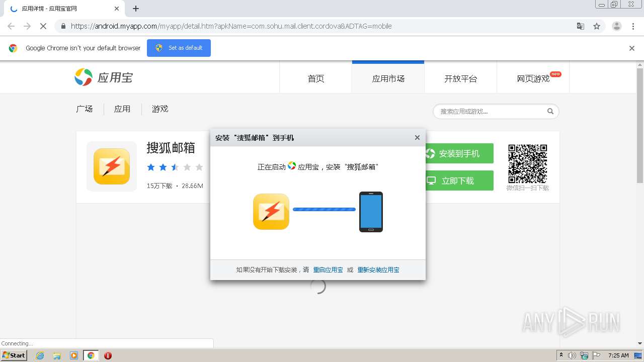Click the 立即下载 green button
644x362 pixels.
click(x=459, y=180)
